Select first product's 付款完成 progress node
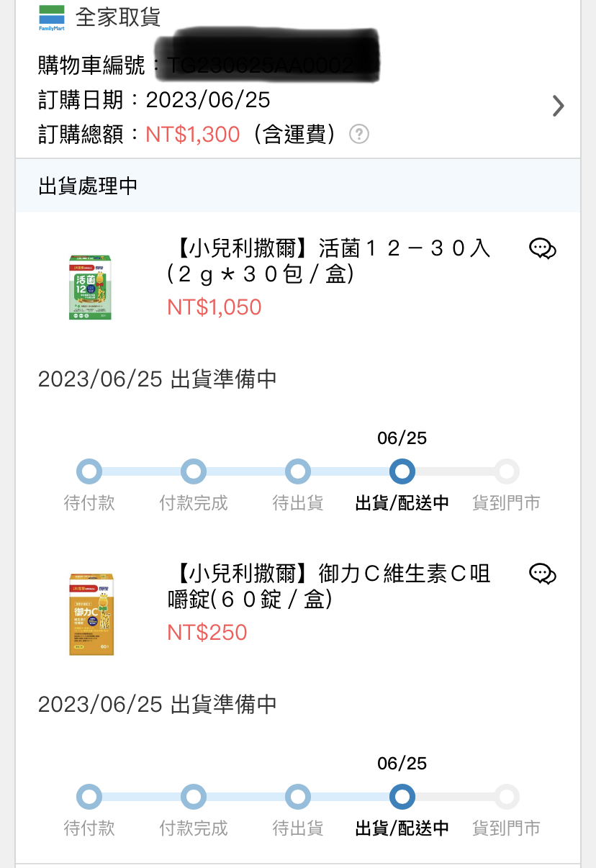This screenshot has width=596, height=868. click(x=194, y=472)
